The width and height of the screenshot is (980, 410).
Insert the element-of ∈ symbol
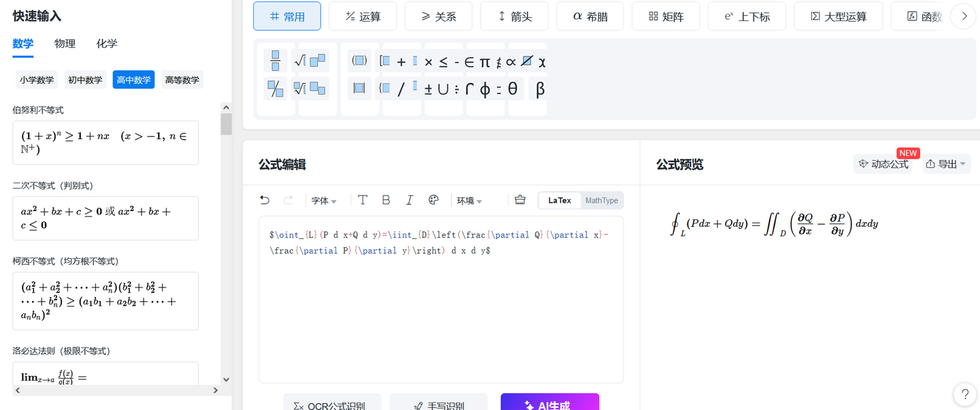pyautogui.click(x=469, y=62)
